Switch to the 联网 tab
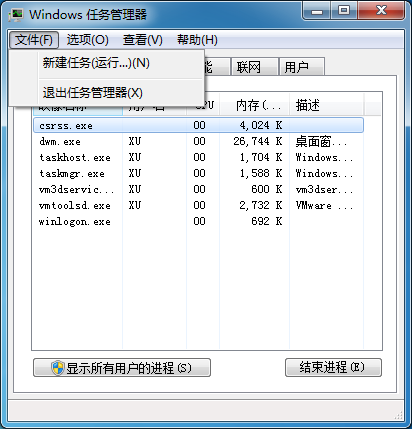The image size is (412, 429). (255, 67)
